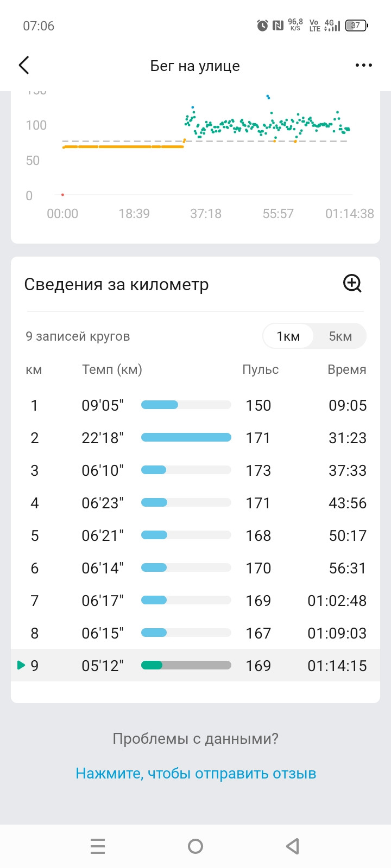The height and width of the screenshot is (868, 391).
Task: Tap the Android recent apps menu icon
Action: (x=98, y=846)
